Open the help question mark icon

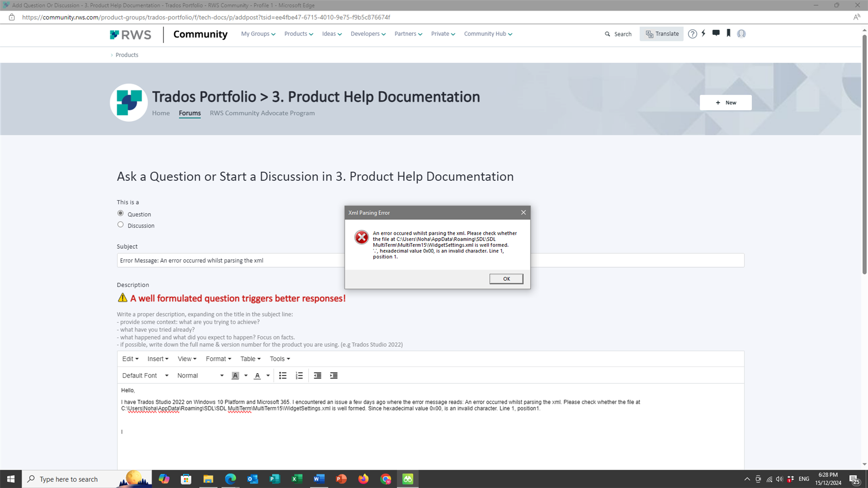coord(692,34)
